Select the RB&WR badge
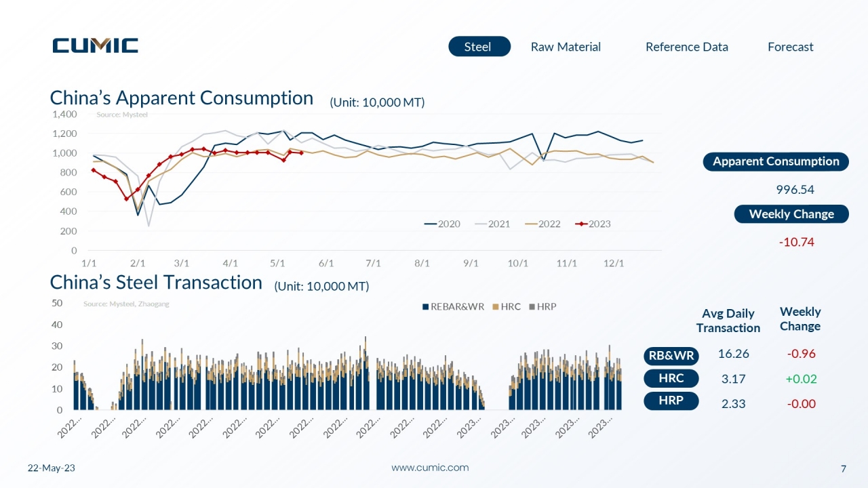Viewport: 868px width, 488px height. point(671,356)
